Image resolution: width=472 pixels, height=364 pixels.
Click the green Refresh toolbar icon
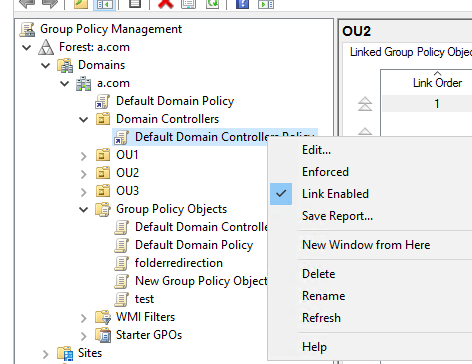[x=212, y=3]
